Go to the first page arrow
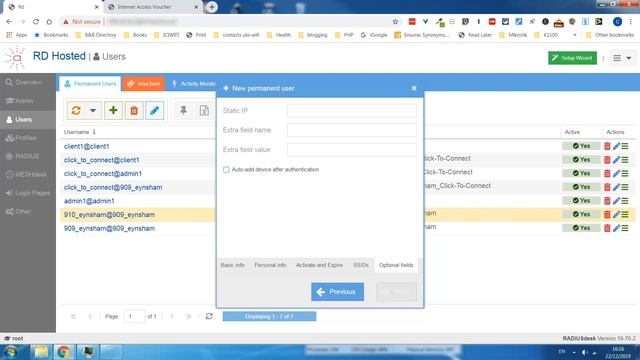The image size is (640, 360). [x=73, y=316]
